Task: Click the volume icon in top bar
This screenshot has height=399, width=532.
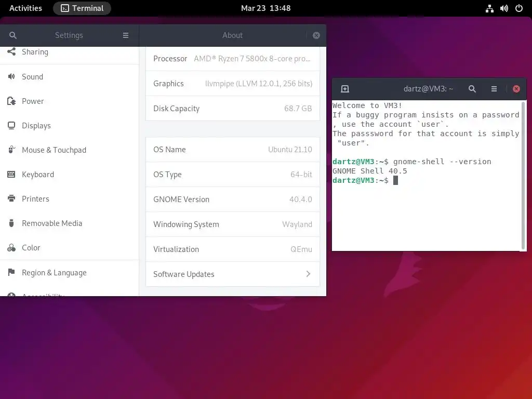Action: [x=504, y=8]
